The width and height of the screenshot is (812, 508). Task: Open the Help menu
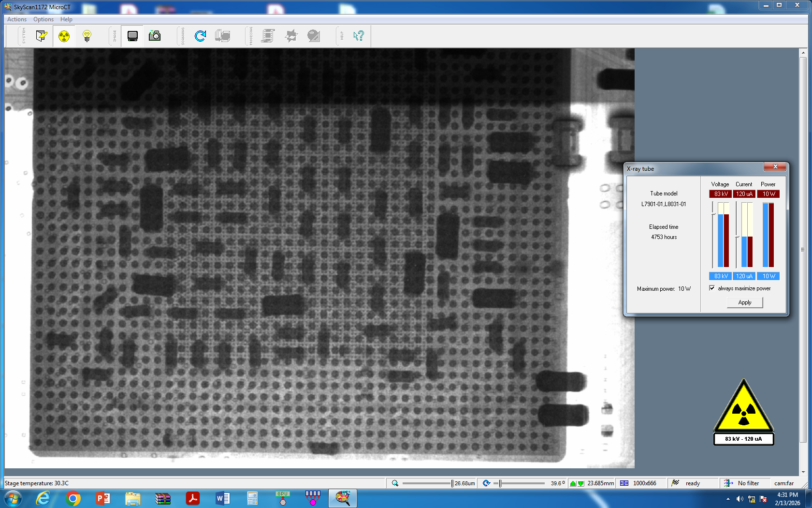click(66, 19)
